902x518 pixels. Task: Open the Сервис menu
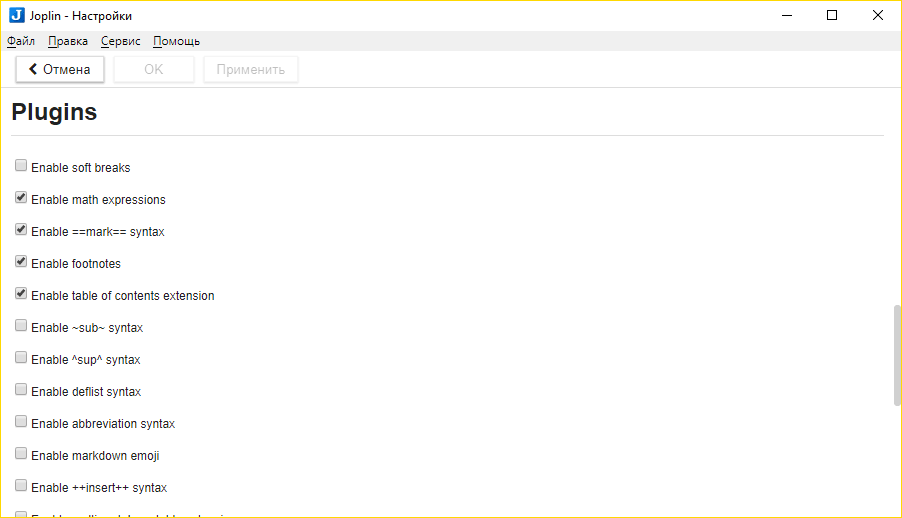[x=121, y=41]
